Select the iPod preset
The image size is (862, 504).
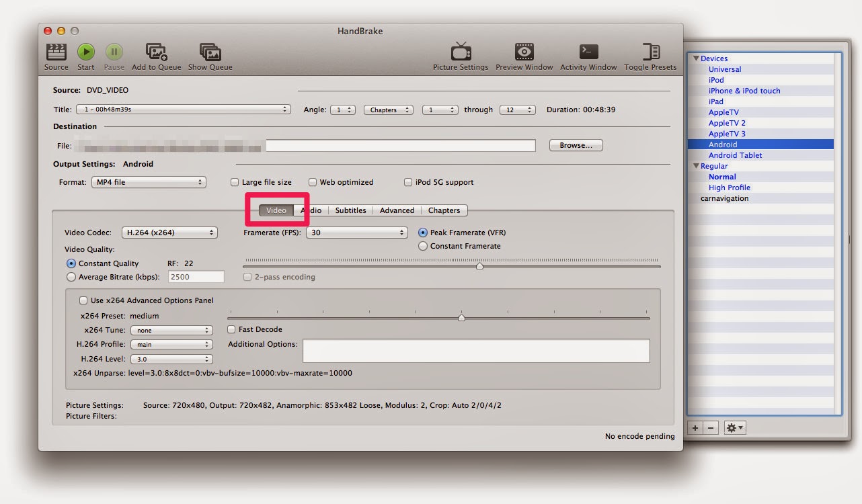[716, 80]
